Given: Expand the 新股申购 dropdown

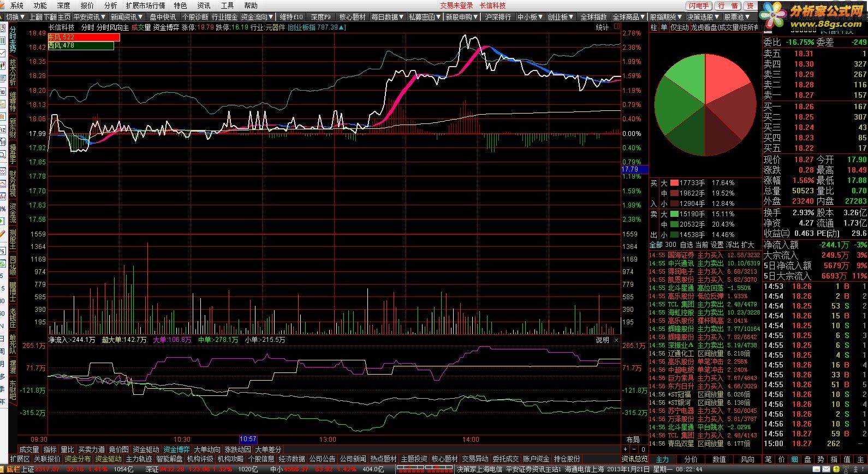Looking at the screenshot, I should coord(462,17).
